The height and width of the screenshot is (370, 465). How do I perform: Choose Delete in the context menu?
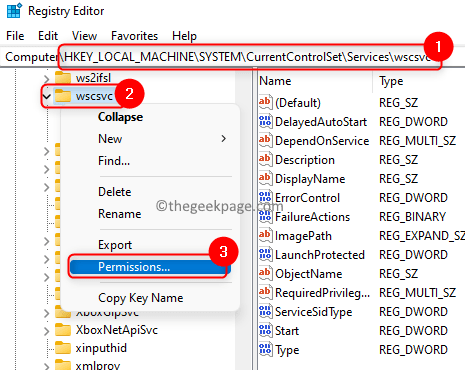point(115,192)
